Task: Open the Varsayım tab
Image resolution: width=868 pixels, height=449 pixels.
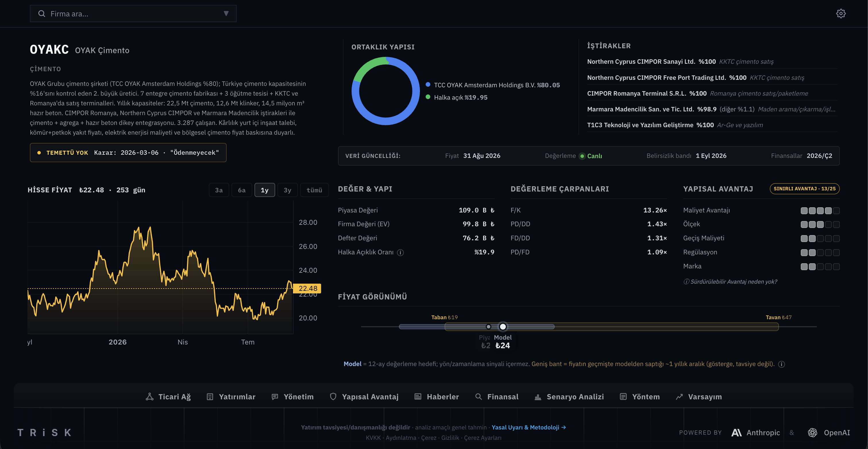Action: [699, 397]
